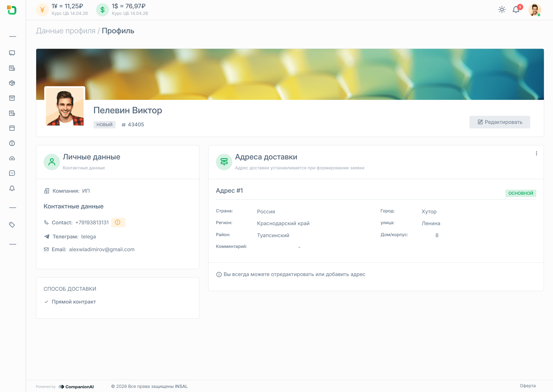Click the cloud upload sidebar icon

[x=12, y=158]
